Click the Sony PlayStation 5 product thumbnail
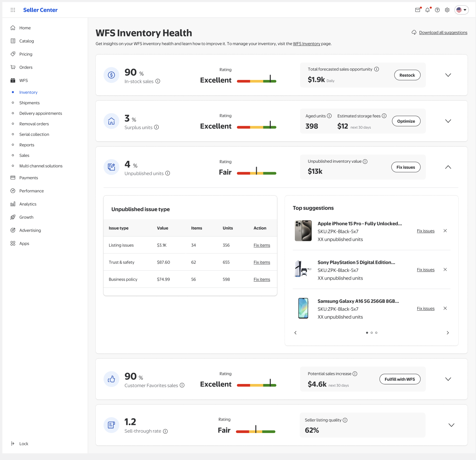The width and height of the screenshot is (476, 460). [303, 269]
